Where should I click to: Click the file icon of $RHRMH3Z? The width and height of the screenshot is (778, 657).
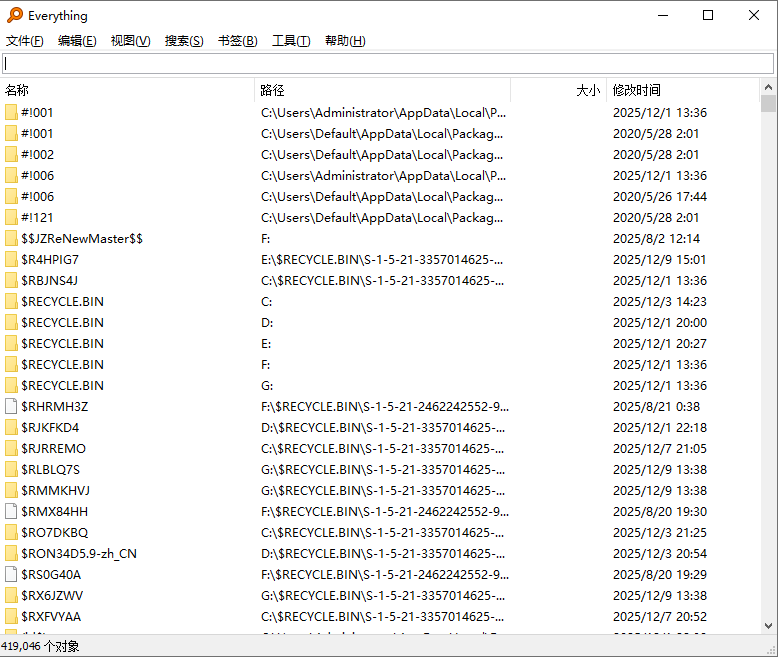click(11, 407)
